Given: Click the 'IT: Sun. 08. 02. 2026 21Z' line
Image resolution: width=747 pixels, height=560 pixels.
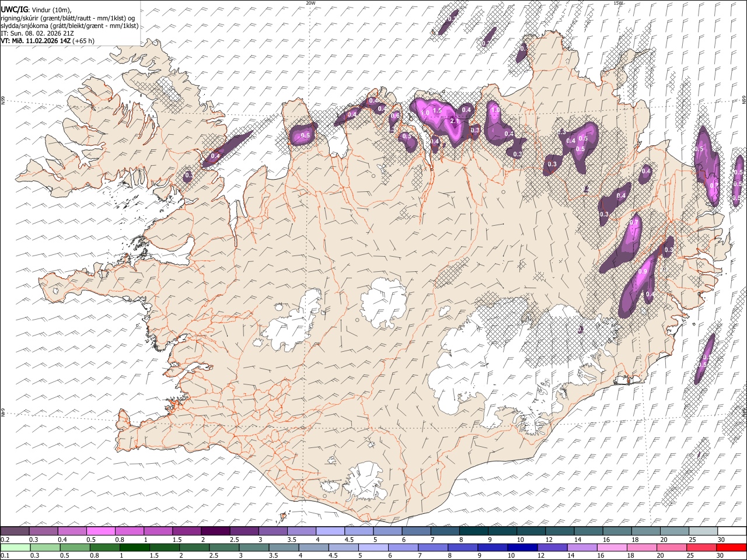Looking at the screenshot, I should point(37,33).
